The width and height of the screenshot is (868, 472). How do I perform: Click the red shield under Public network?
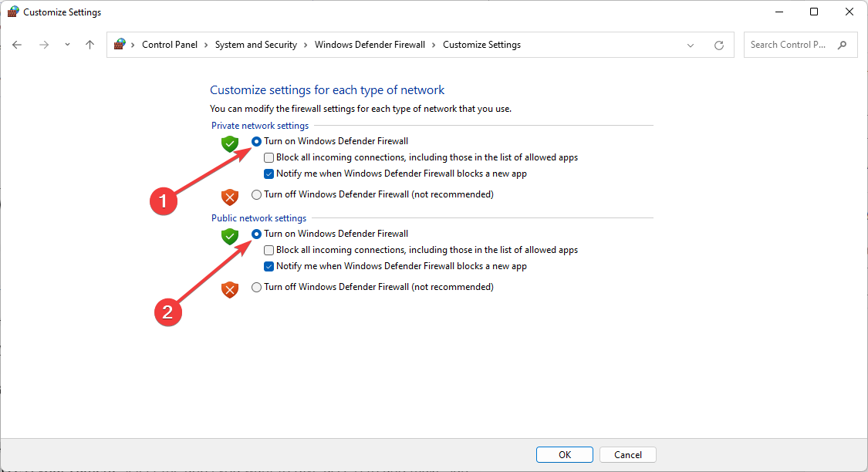click(230, 289)
